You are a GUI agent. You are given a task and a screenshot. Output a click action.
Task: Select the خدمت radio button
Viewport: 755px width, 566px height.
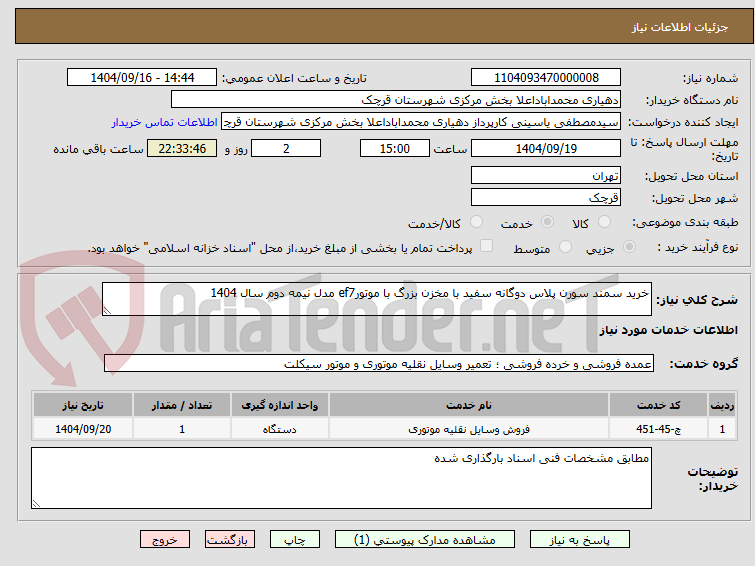[x=547, y=222]
